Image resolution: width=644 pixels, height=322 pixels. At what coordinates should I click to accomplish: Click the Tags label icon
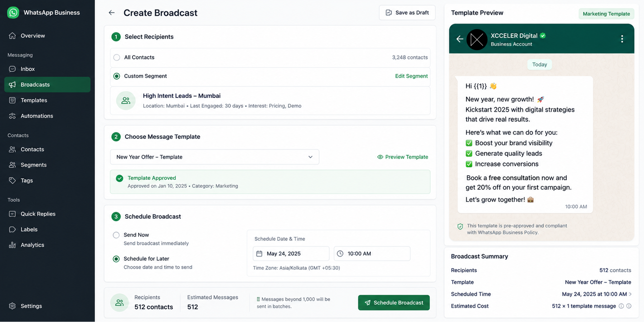click(12, 181)
